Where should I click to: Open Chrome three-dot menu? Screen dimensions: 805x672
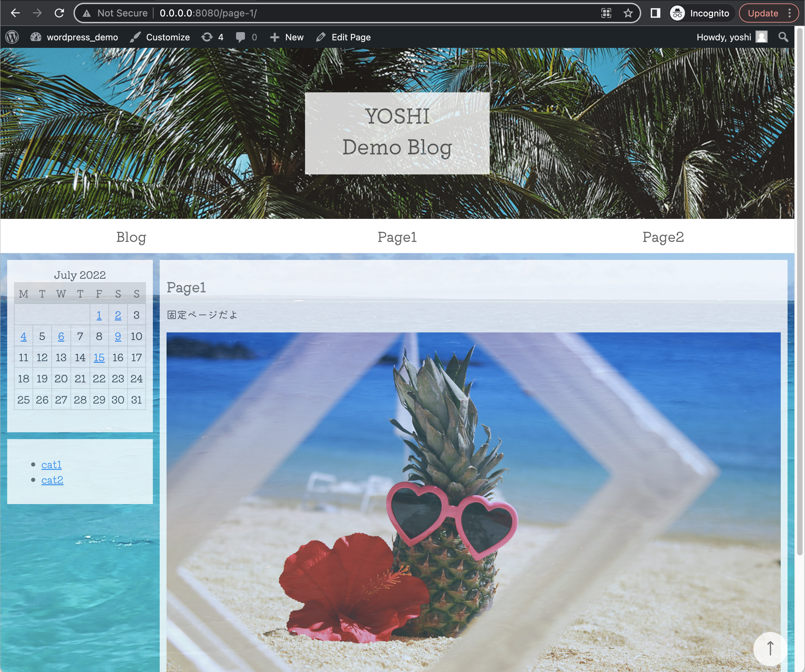click(x=790, y=13)
